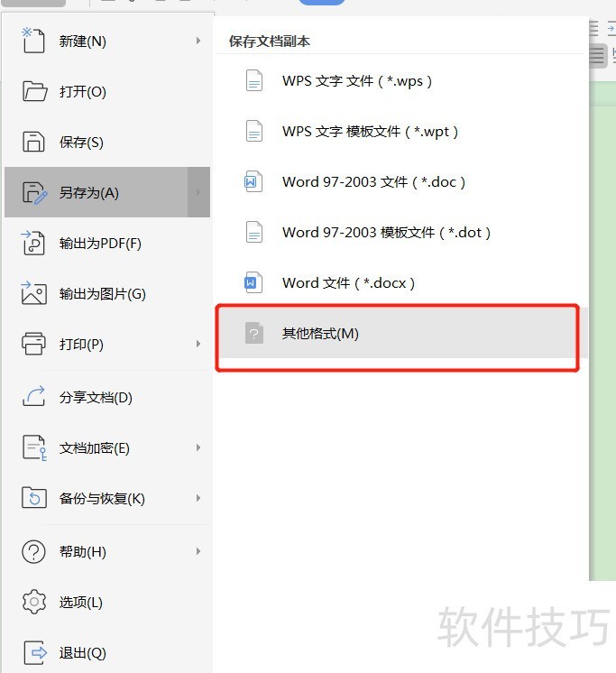616x673 pixels.
Task: Click the Save As icon beside 另存为(A)
Action: click(x=34, y=192)
